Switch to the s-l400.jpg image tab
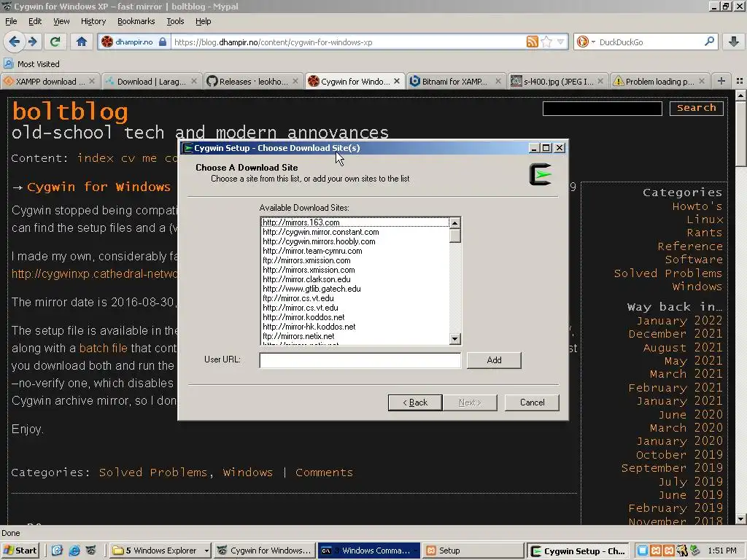The height and width of the screenshot is (560, 747). (557, 82)
